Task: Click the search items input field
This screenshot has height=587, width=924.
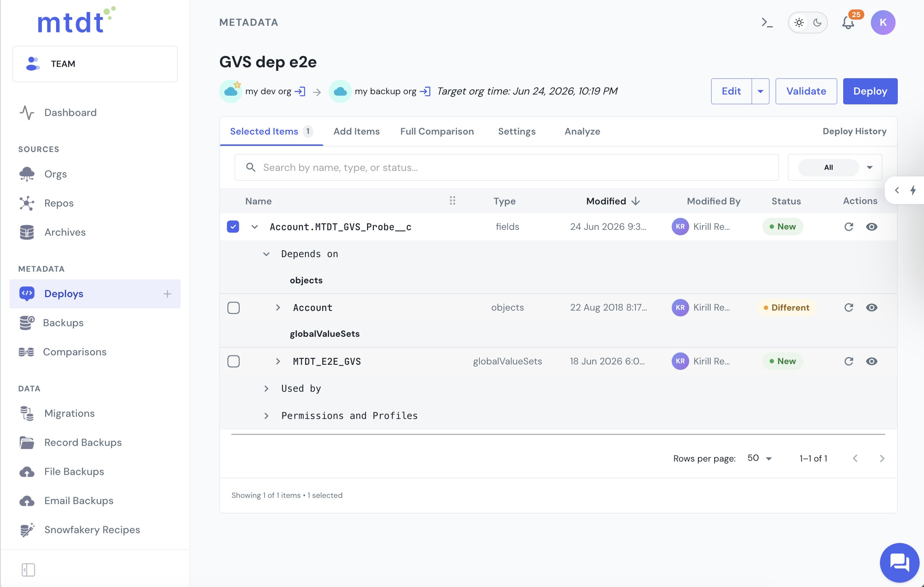Action: pos(506,167)
